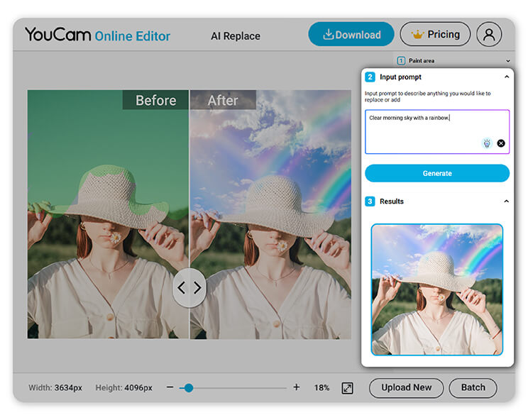Click the YouCam Online Editor logo
This screenshot has height=420, width=528.
tap(98, 35)
